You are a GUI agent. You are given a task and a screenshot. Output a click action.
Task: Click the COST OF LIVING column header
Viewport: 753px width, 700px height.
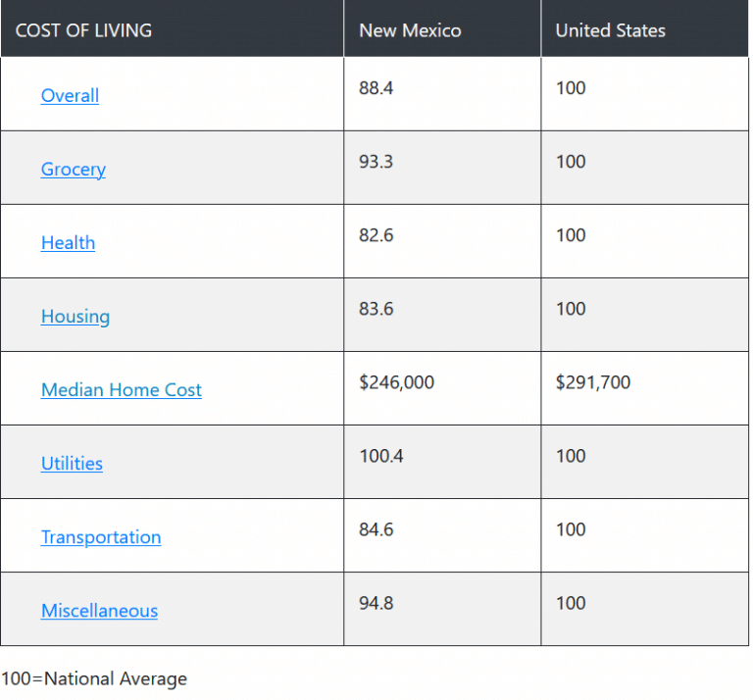coord(83,30)
